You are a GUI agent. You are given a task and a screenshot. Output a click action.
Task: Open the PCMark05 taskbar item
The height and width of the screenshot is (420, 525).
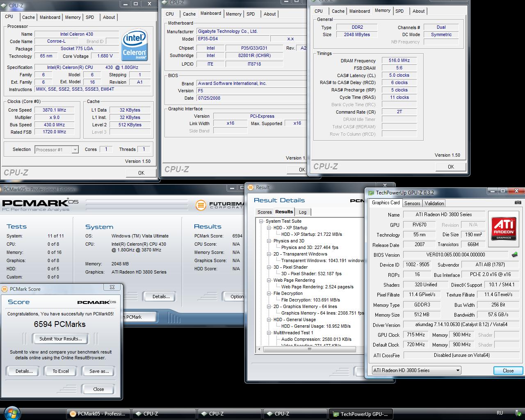pos(98,413)
